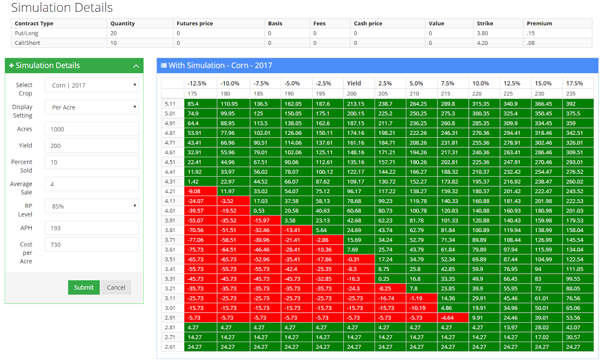Click the 17.5% column header
This screenshot has height=364, width=603.
point(574,84)
